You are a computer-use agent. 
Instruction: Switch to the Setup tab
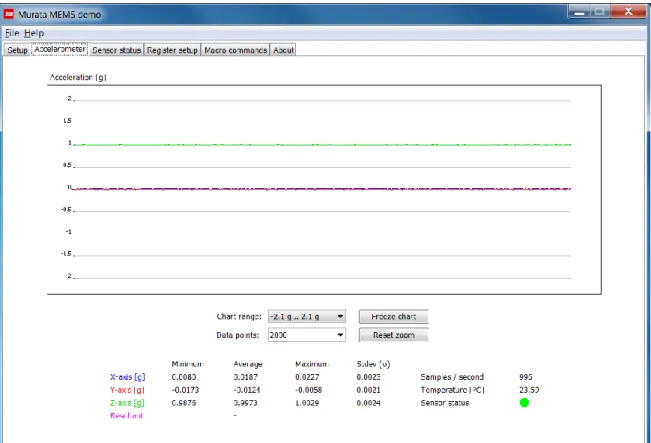click(17, 50)
